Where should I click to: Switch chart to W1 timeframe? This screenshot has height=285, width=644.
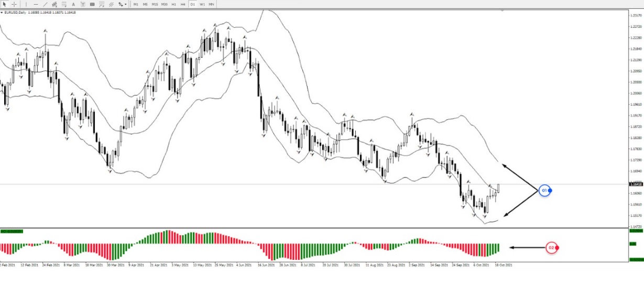(202, 4)
